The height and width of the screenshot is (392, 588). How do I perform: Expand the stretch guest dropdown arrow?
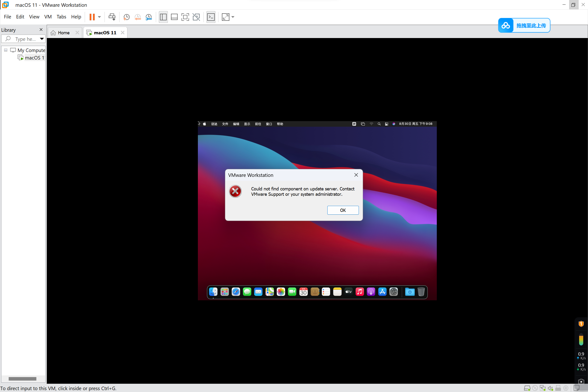click(x=233, y=17)
